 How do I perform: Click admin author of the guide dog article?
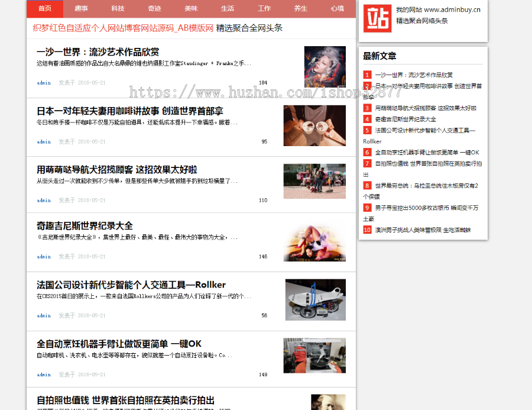pyautogui.click(x=44, y=201)
